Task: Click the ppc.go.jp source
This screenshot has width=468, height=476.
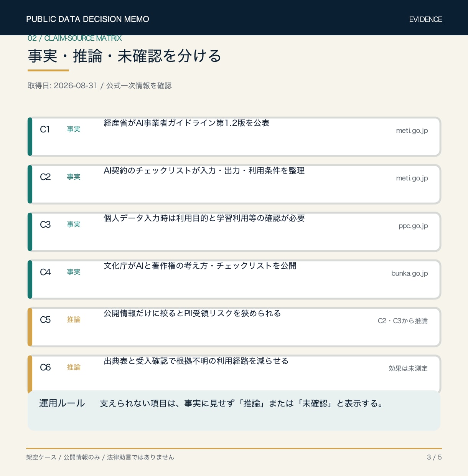Action: pyautogui.click(x=413, y=226)
